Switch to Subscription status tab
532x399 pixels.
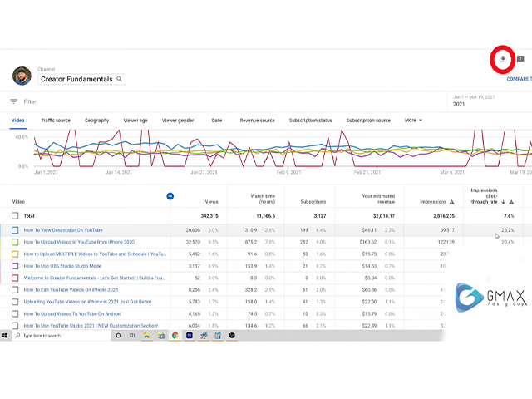pos(310,121)
